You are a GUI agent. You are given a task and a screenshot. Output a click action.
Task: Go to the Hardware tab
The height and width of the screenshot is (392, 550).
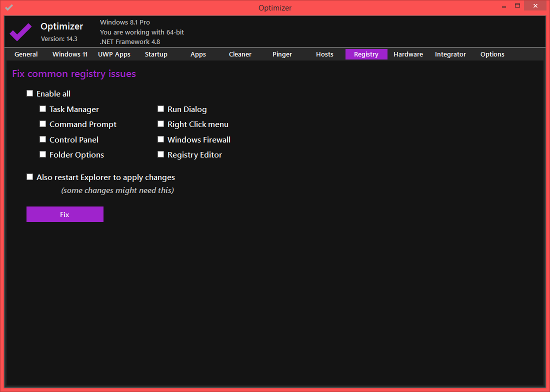408,54
